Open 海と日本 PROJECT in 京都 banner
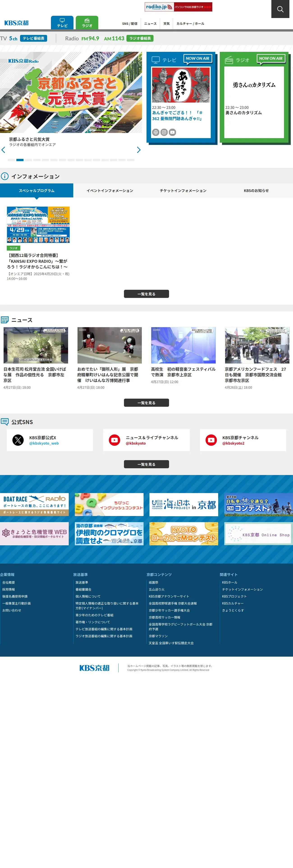Screen dimensions: 293x868 184,505
